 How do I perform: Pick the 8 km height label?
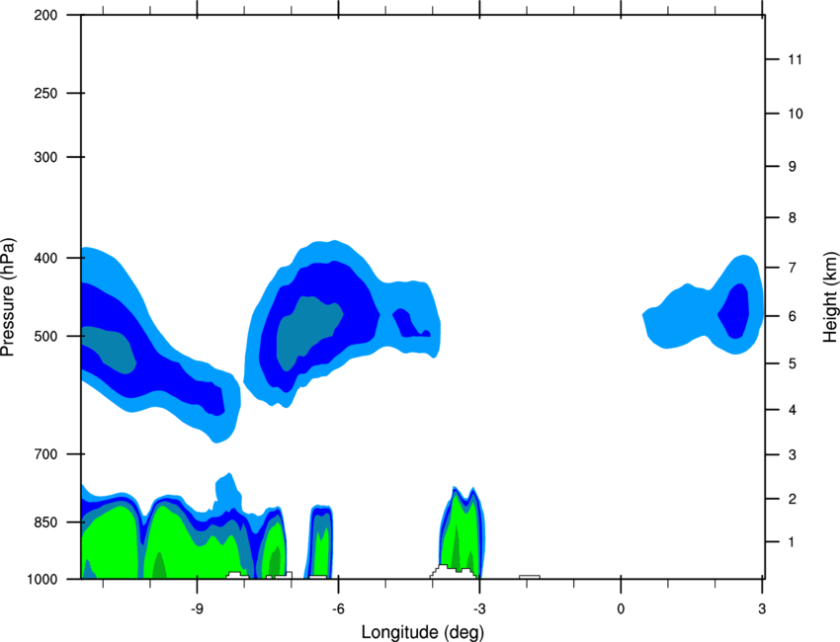tap(793, 218)
